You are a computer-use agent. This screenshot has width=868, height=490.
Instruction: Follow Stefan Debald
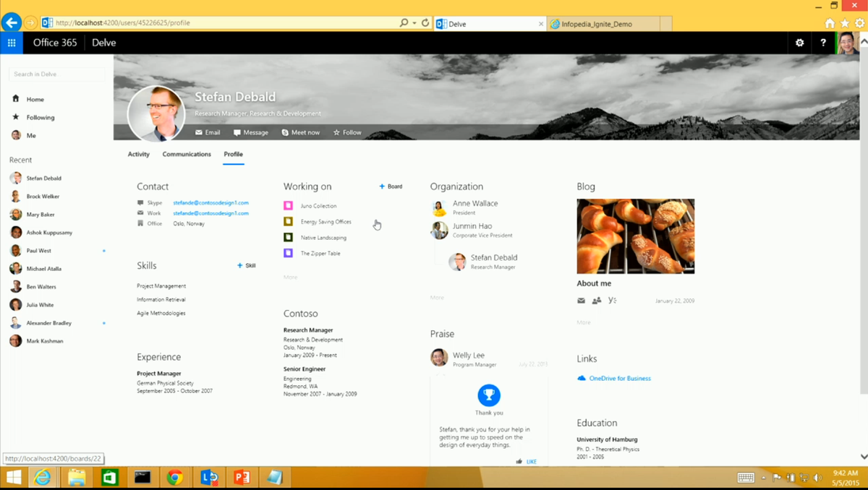click(x=347, y=132)
